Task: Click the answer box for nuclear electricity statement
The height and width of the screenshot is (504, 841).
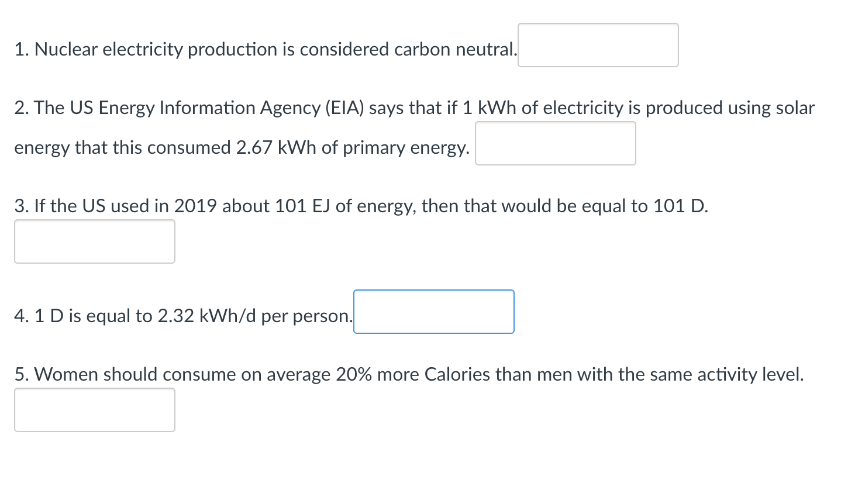Action: pyautogui.click(x=598, y=45)
